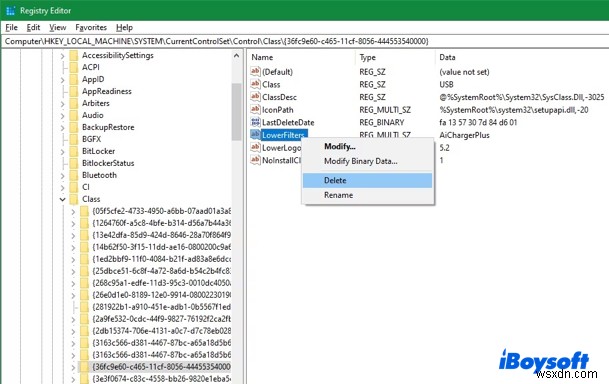609x384 pixels.
Task: Select the {25dbce51-6c8f key
Action: click(162, 271)
